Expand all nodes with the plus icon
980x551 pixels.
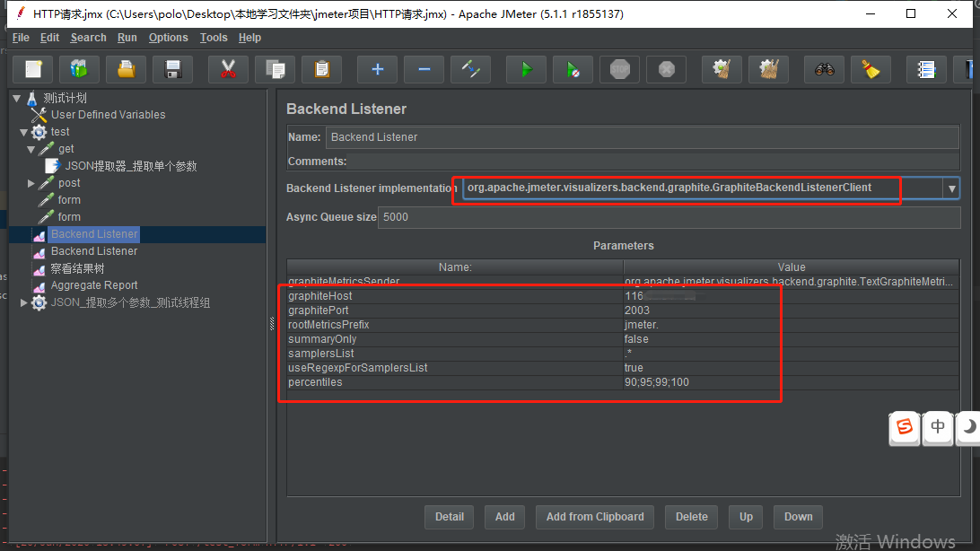pyautogui.click(x=377, y=69)
